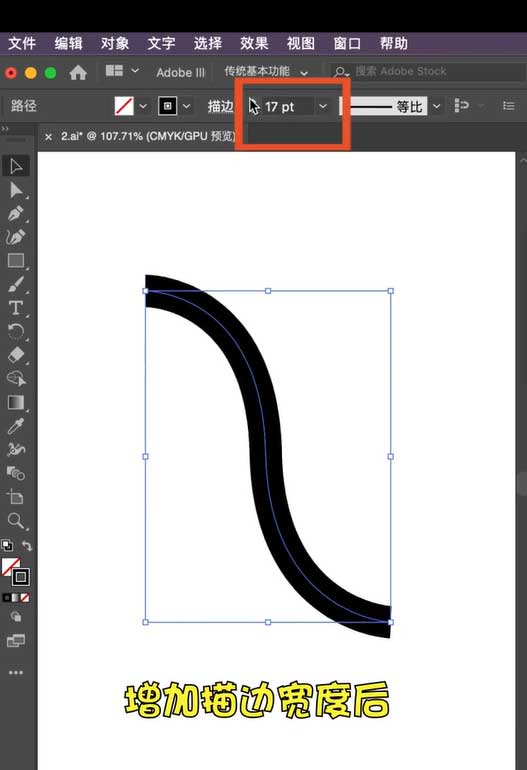Click the control bar fill swatch
The height and width of the screenshot is (770, 527).
(x=124, y=106)
